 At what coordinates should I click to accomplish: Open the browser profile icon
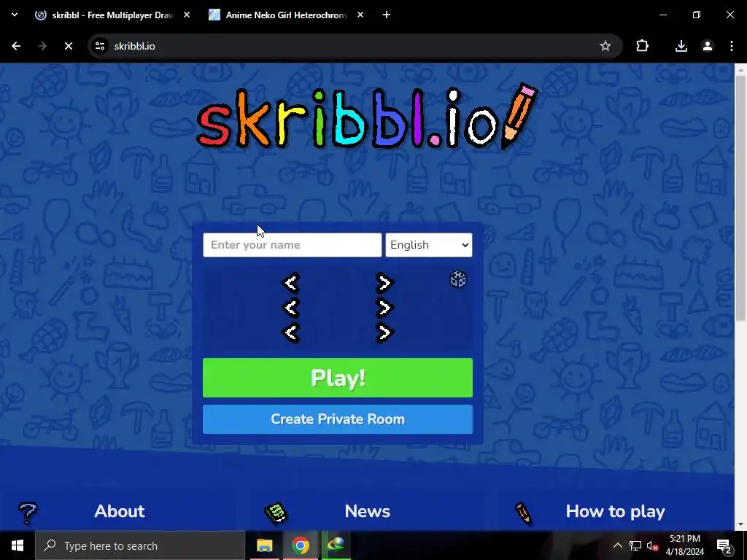[x=708, y=46]
